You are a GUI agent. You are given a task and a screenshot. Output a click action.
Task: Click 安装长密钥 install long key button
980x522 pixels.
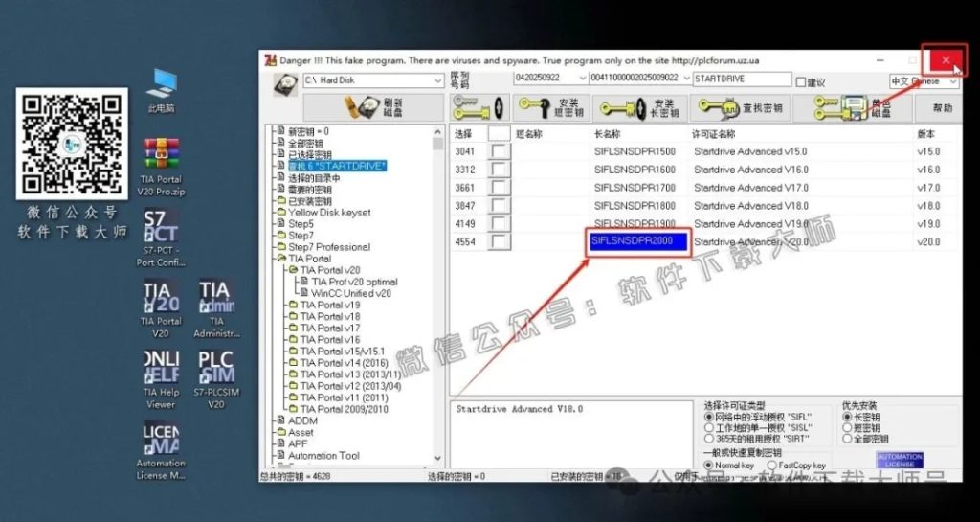639,109
